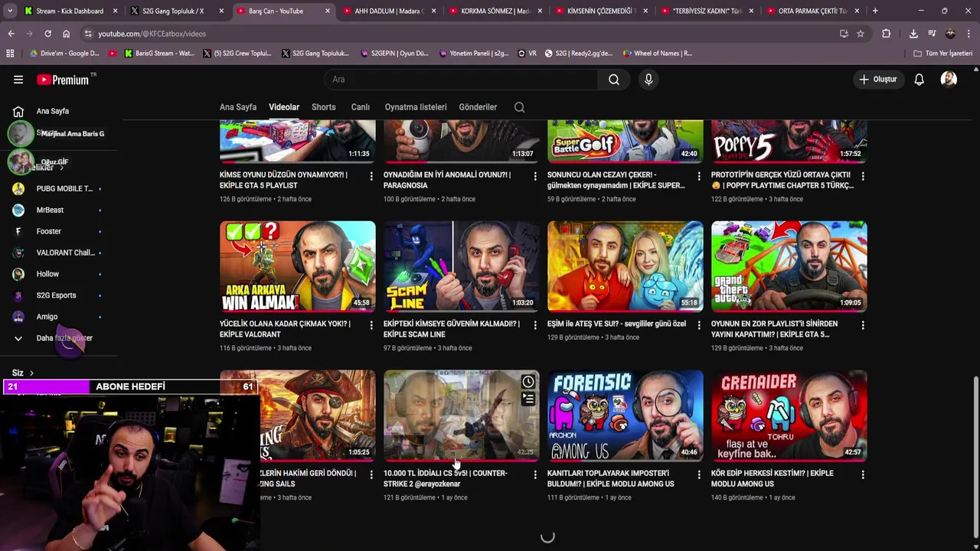Open browser extensions puzzle icon

(x=887, y=34)
